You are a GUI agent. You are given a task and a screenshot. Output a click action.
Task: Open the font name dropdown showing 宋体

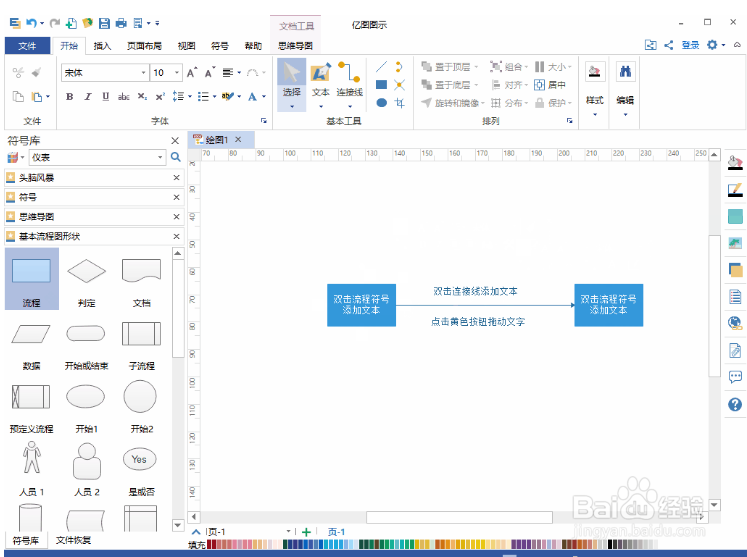coord(143,72)
